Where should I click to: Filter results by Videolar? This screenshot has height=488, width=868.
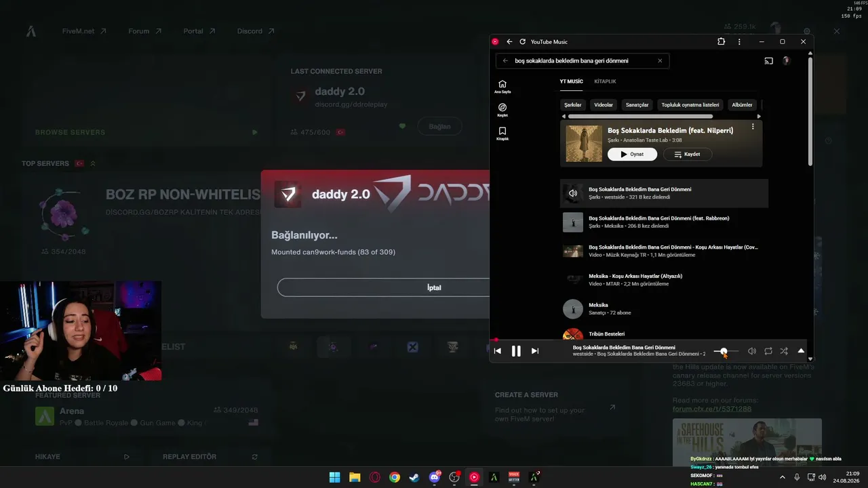[x=604, y=105]
